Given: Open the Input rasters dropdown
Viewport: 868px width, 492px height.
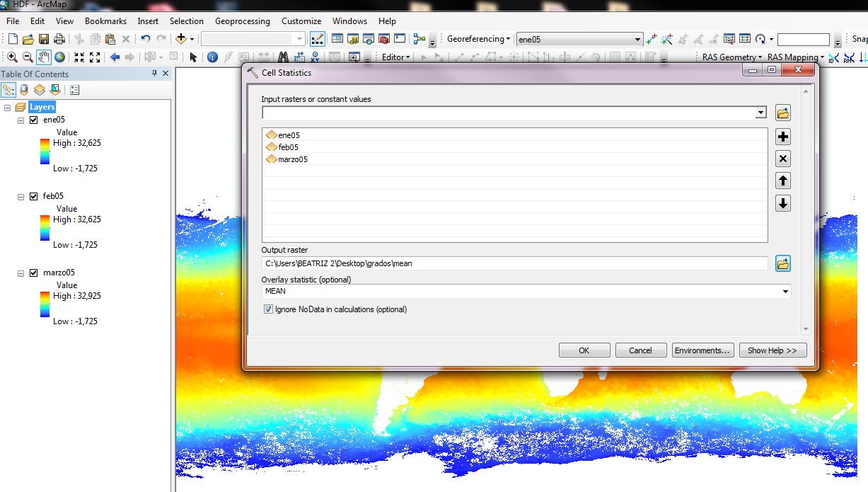Looking at the screenshot, I should click(x=761, y=113).
